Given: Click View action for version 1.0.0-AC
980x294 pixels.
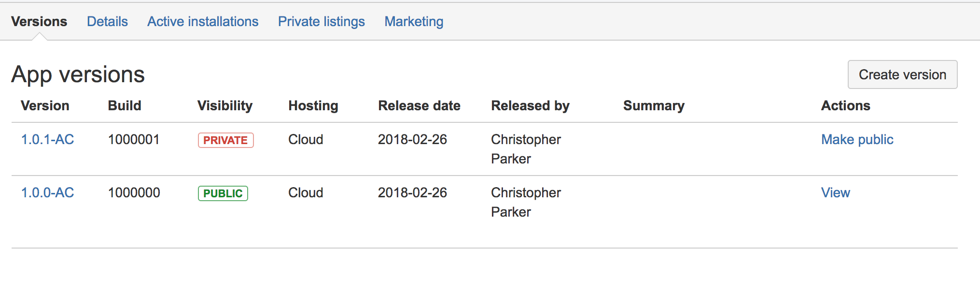Looking at the screenshot, I should [835, 193].
